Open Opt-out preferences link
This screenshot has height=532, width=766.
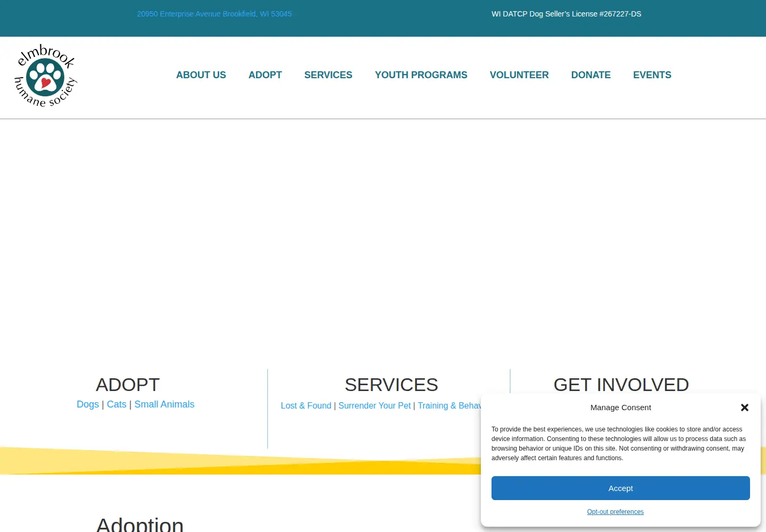point(615,512)
